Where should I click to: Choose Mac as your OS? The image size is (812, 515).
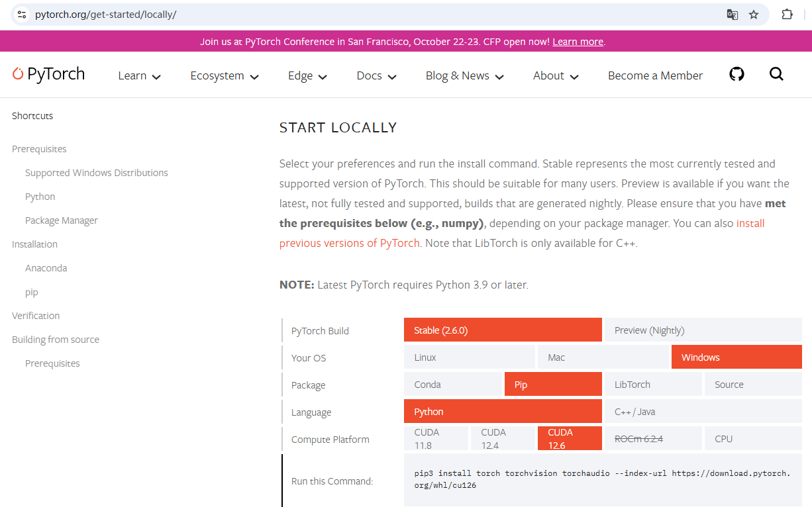[x=603, y=357]
